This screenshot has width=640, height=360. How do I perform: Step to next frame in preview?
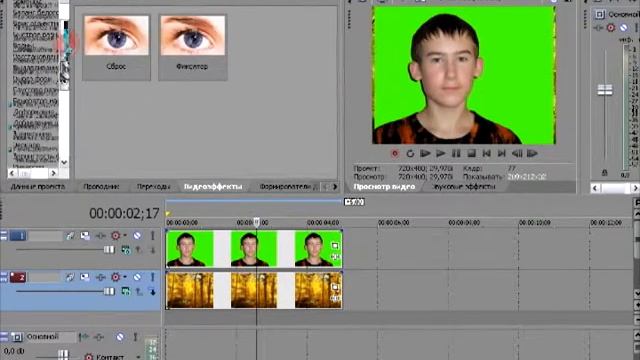(532, 153)
